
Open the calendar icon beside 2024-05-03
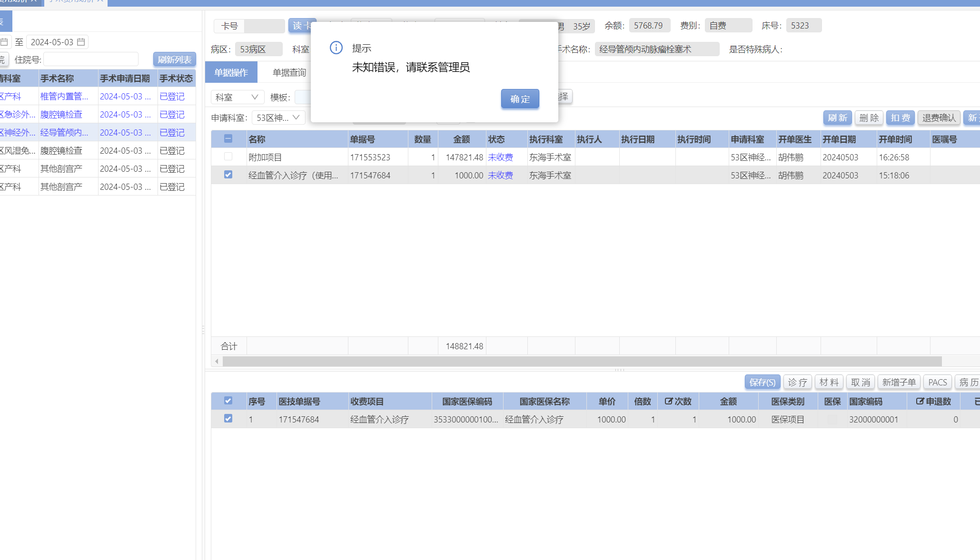coord(81,42)
